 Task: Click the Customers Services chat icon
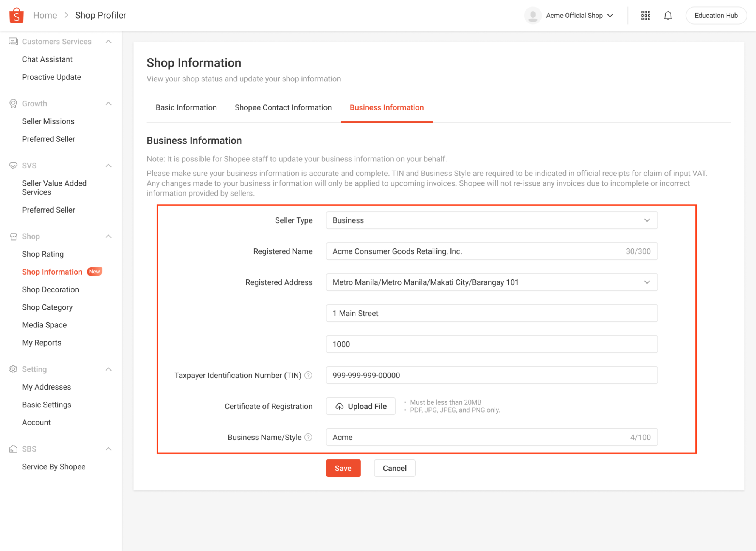[13, 41]
